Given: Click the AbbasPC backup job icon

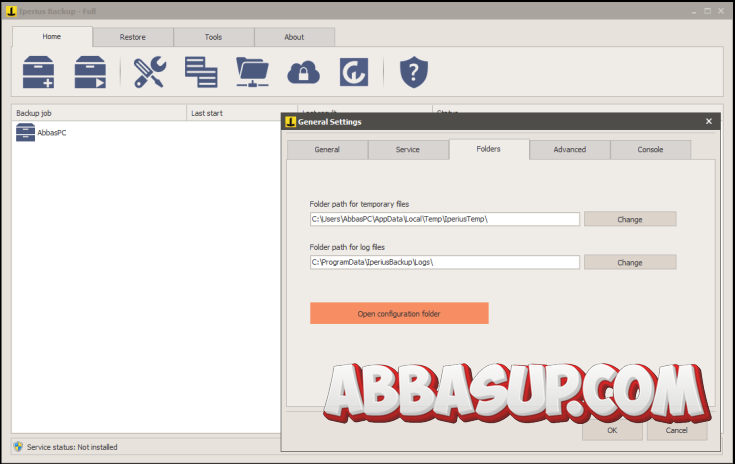Looking at the screenshot, I should pos(25,133).
